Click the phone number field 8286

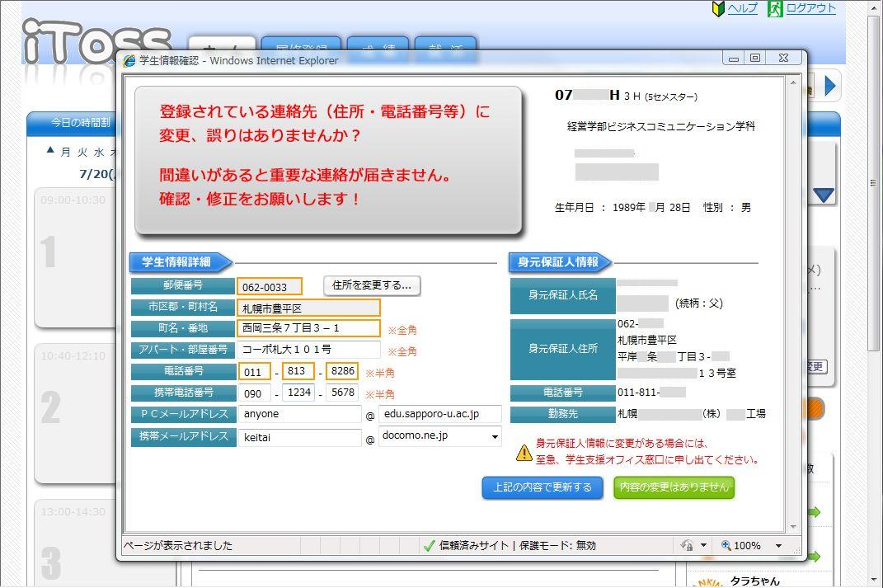click(342, 371)
